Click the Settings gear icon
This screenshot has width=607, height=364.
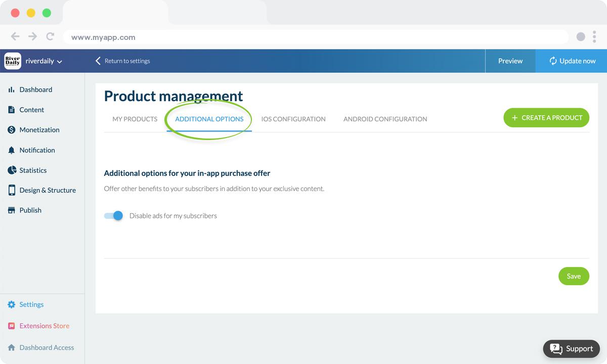coord(11,305)
